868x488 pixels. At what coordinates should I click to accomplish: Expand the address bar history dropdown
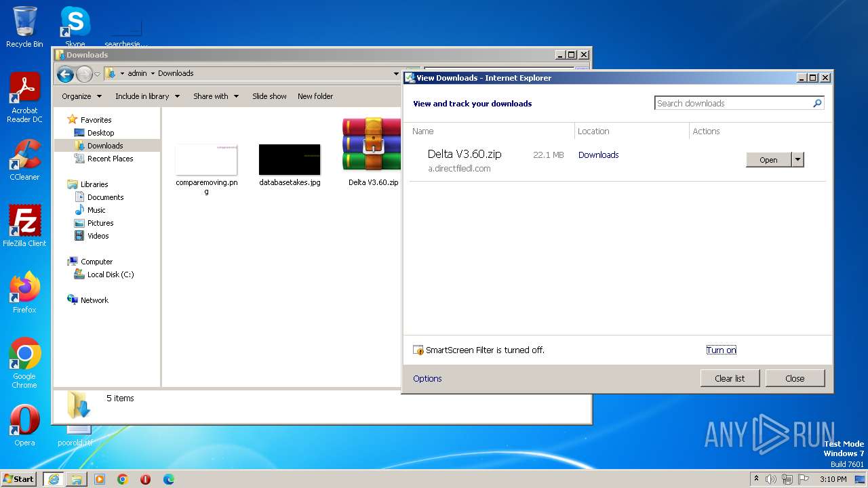coord(396,73)
